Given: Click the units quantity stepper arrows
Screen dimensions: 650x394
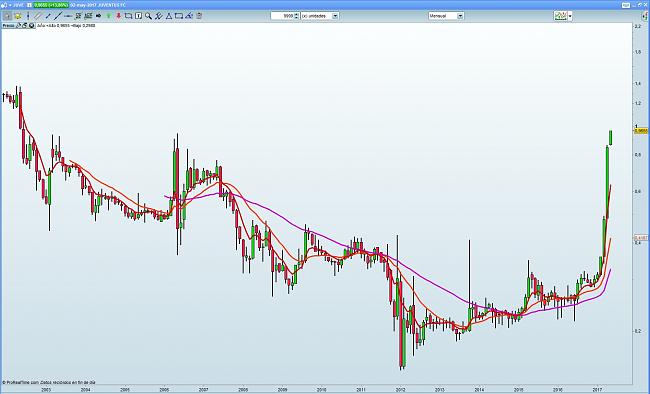Looking at the screenshot, I should click(296, 16).
